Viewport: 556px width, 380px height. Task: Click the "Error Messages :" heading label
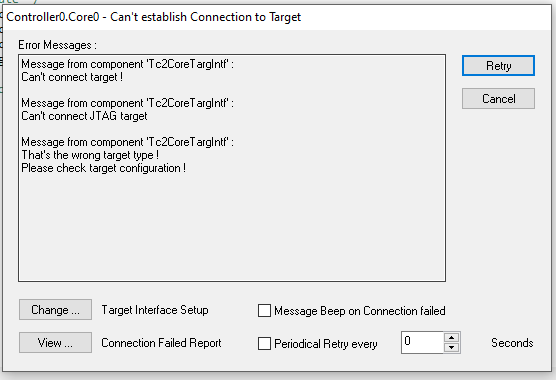(x=57, y=45)
